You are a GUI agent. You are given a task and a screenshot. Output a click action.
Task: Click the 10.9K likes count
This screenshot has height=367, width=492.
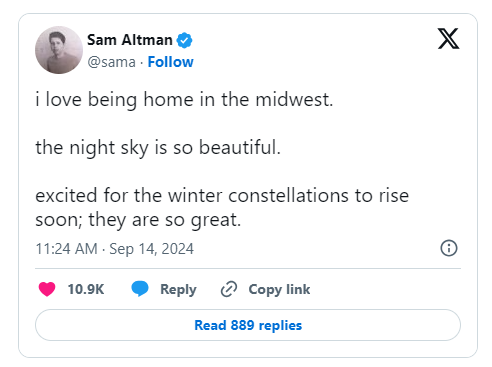(86, 289)
